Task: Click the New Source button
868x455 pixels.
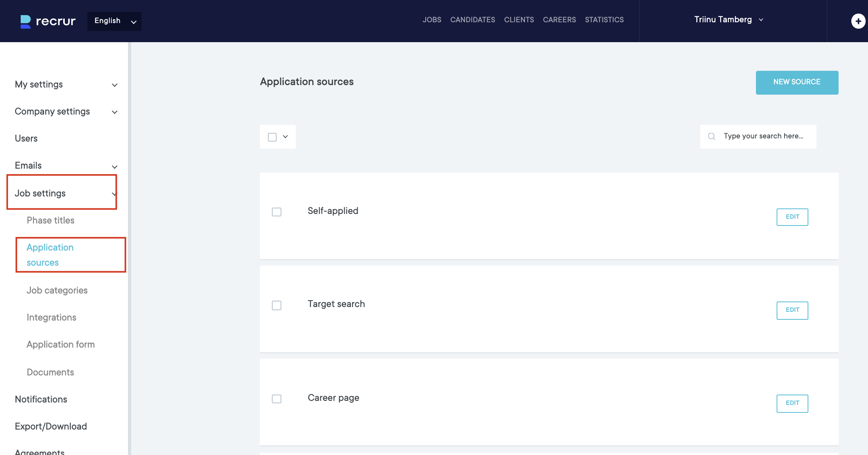Action: coord(797,82)
